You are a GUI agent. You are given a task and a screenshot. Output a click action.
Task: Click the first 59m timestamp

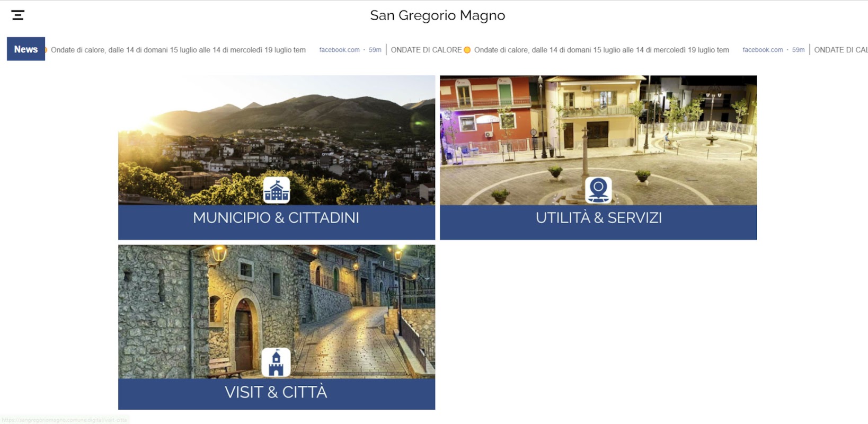pos(375,50)
